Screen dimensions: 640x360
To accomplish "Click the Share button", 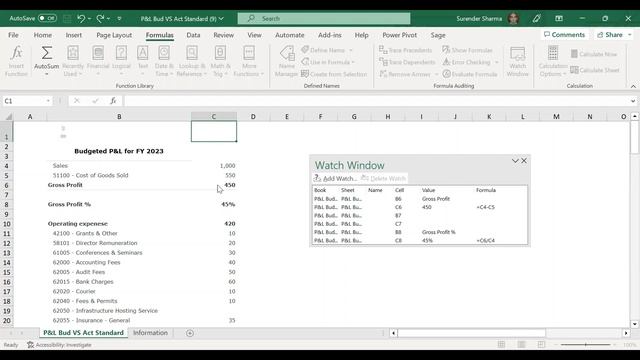I will [613, 35].
